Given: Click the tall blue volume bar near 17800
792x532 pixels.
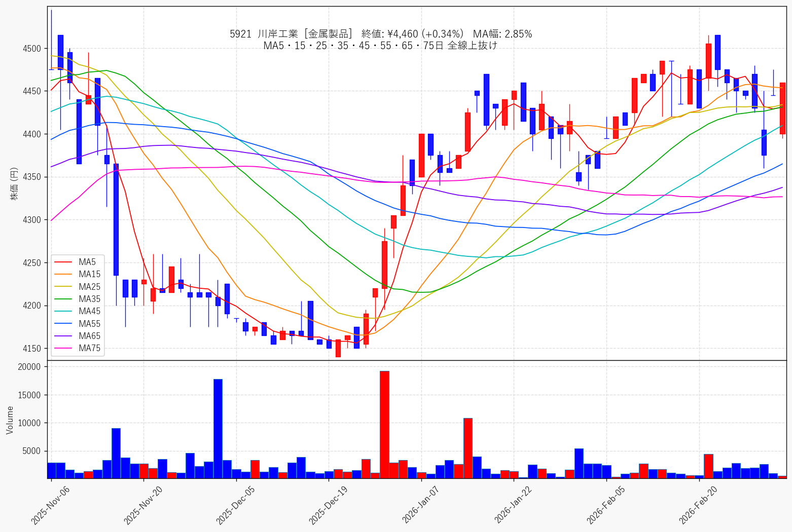Looking at the screenshot, I should point(218,429).
